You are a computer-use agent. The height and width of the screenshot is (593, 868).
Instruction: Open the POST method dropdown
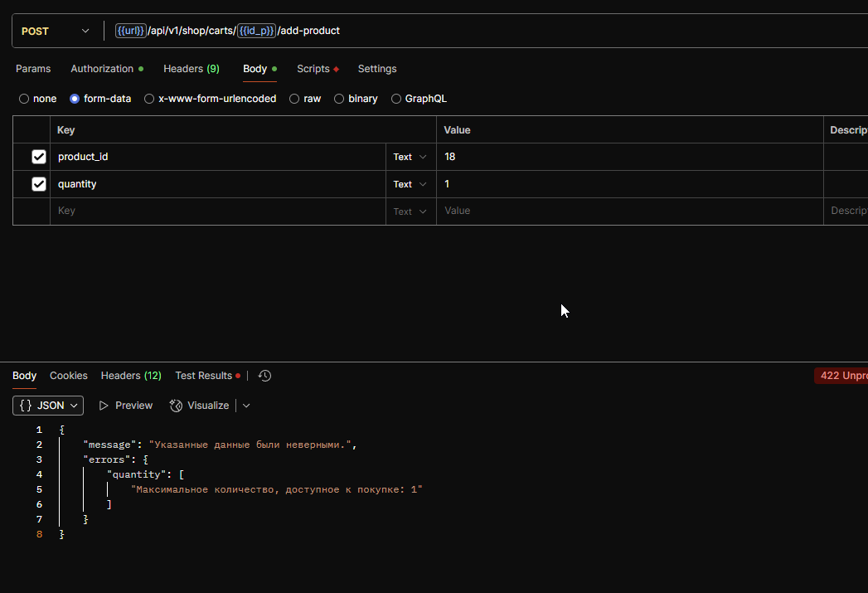click(x=55, y=31)
